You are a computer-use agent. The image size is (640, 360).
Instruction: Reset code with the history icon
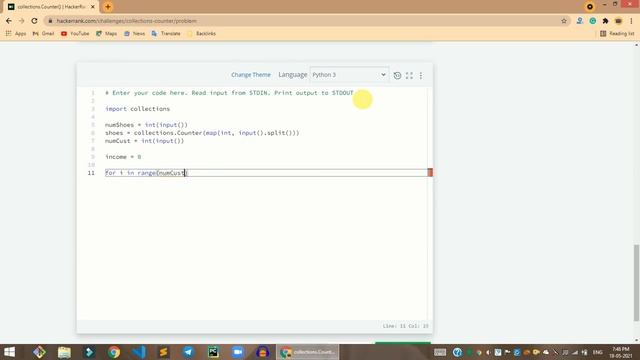tap(397, 75)
